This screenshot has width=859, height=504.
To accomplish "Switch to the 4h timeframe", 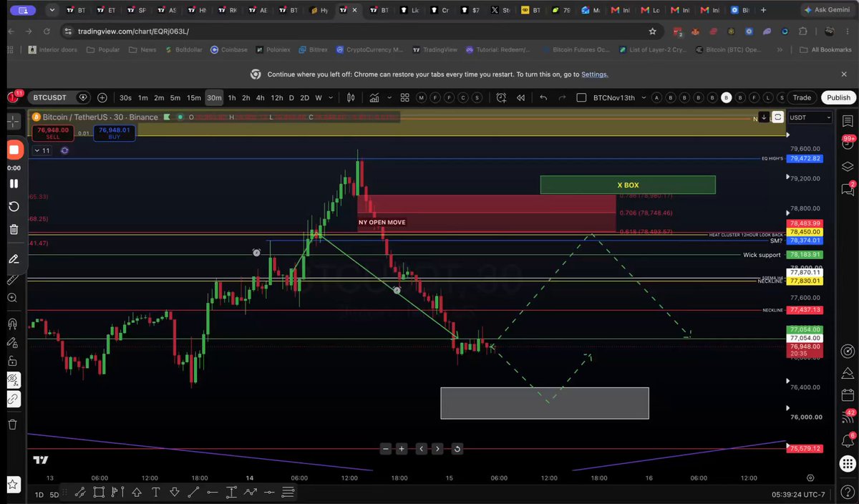I will [261, 98].
